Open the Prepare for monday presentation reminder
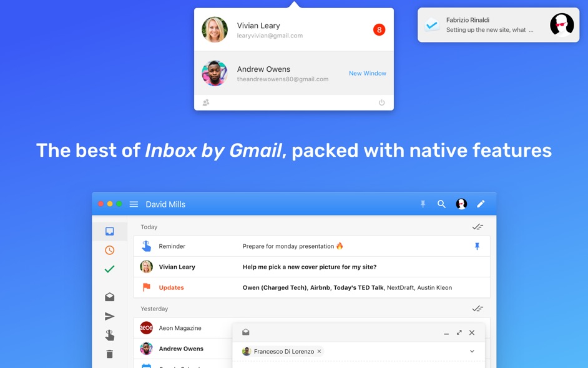The width and height of the screenshot is (588, 368). (x=311, y=246)
